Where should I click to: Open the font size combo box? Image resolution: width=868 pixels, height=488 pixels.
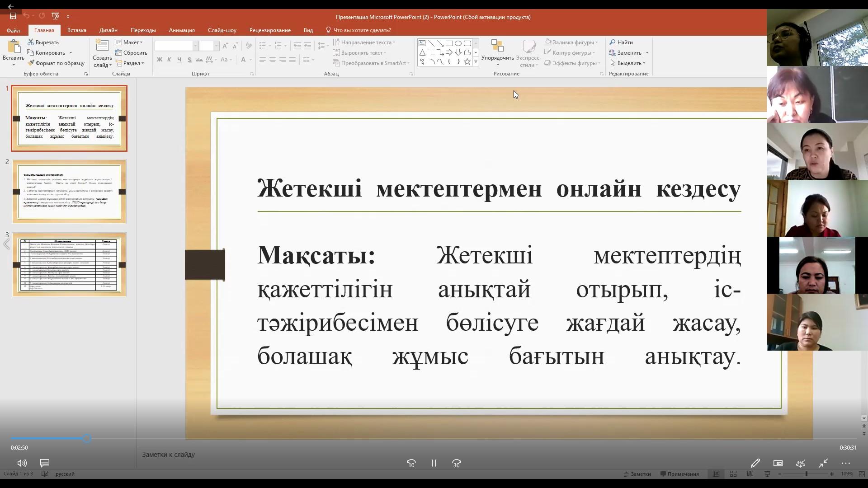point(209,46)
